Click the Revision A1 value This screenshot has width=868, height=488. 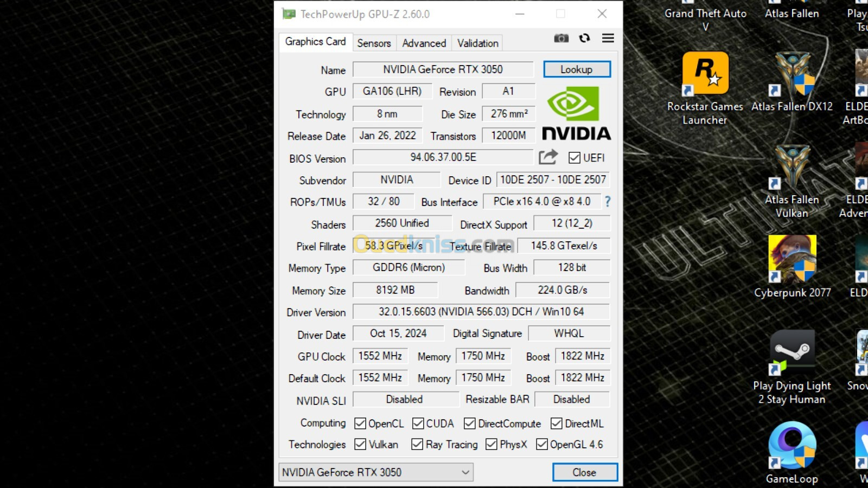tap(508, 91)
